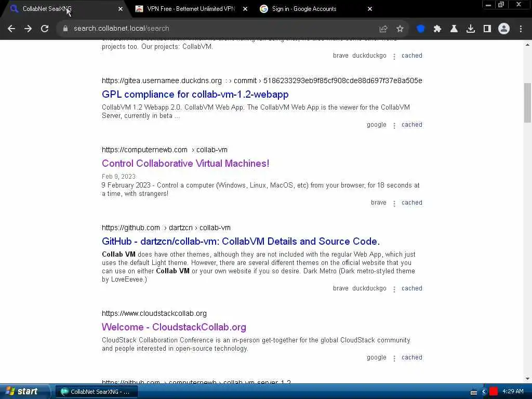The height and width of the screenshot is (399, 532).
Task: Open the Windows start button
Action: tap(24, 392)
